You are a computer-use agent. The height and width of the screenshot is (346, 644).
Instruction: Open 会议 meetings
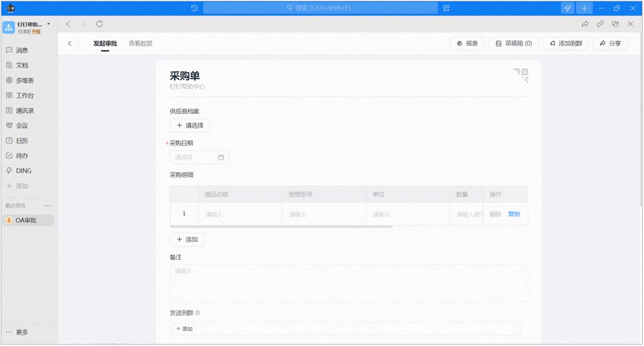point(17,125)
